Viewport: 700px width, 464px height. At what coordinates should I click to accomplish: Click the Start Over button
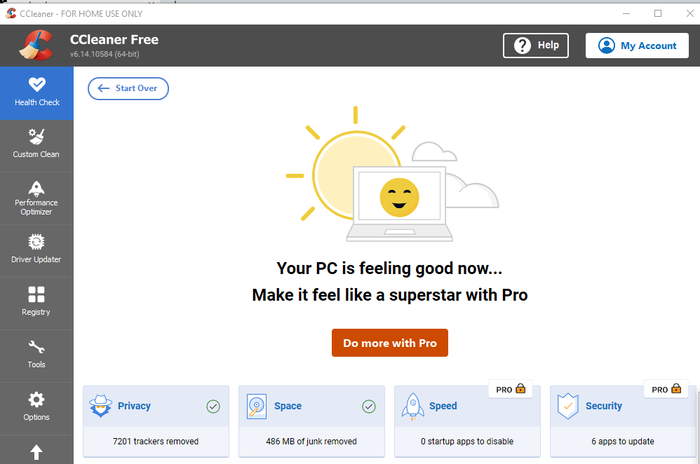pyautogui.click(x=128, y=88)
